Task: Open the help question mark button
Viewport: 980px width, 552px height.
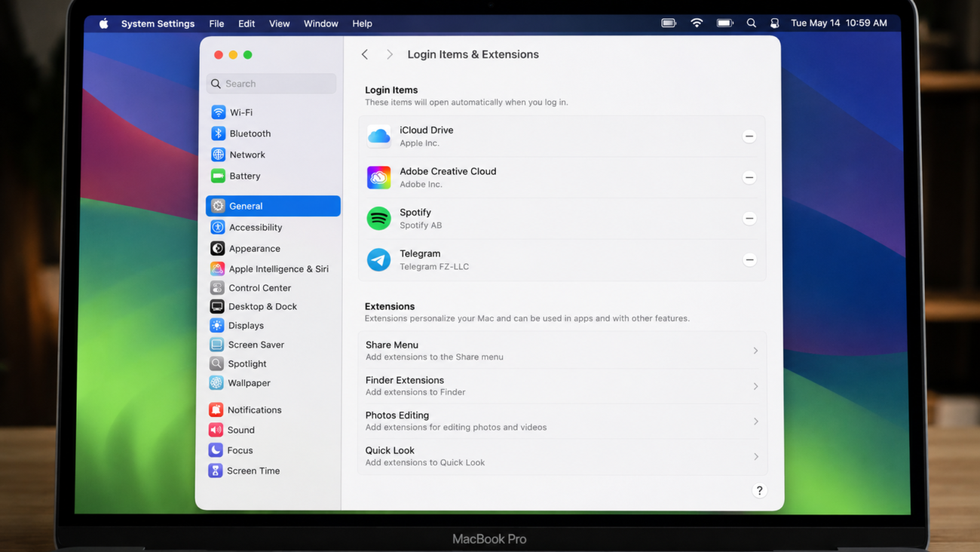Action: pos(759,490)
